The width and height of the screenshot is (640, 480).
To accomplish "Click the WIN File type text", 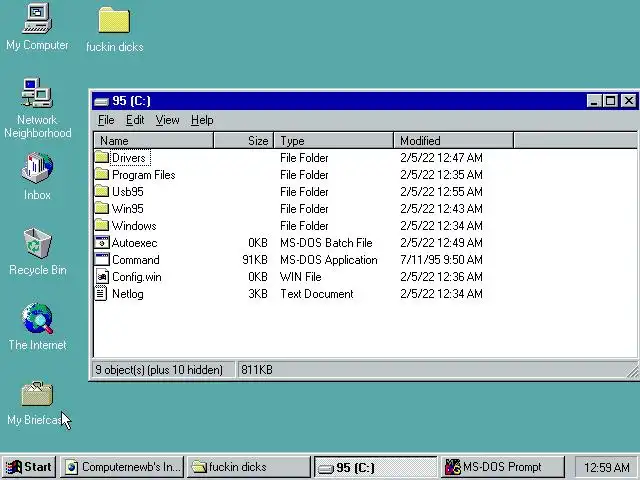I will click(300, 277).
